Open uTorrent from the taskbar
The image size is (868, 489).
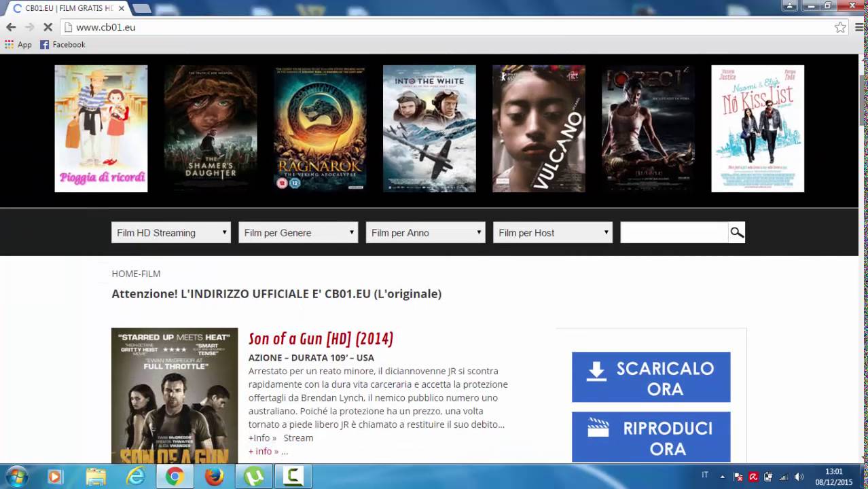tap(253, 477)
